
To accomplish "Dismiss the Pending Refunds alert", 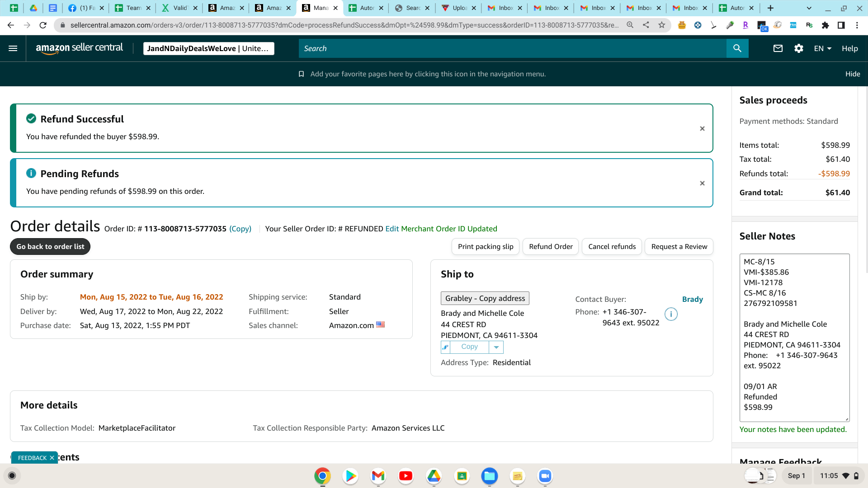I will tap(702, 183).
